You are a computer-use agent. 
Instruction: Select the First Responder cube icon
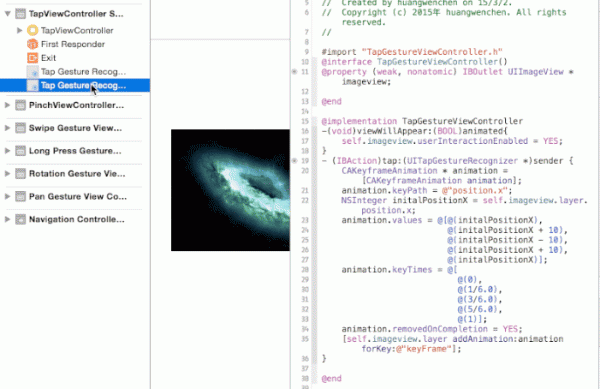pos(33,44)
